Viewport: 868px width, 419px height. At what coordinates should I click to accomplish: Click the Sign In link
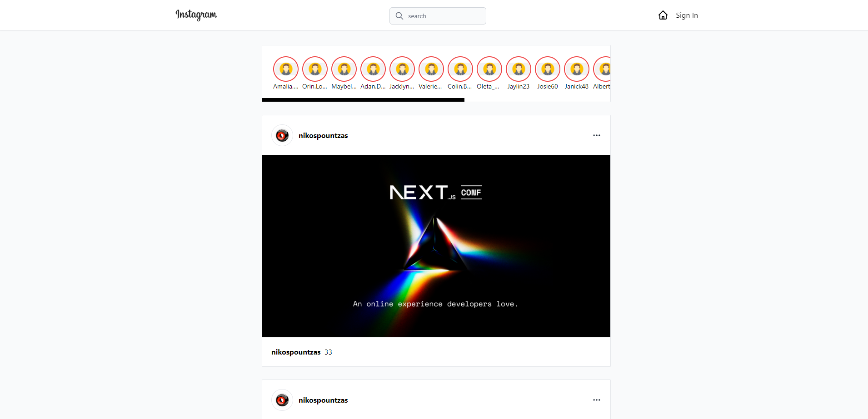click(x=686, y=15)
